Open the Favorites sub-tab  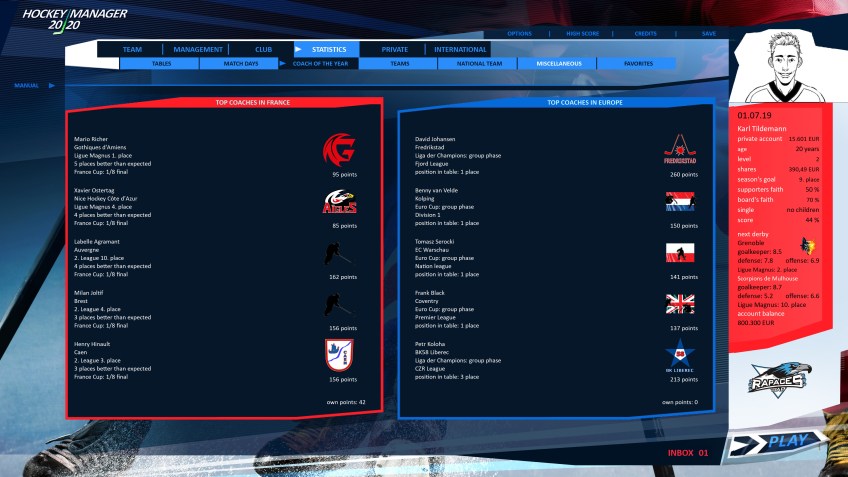(638, 63)
